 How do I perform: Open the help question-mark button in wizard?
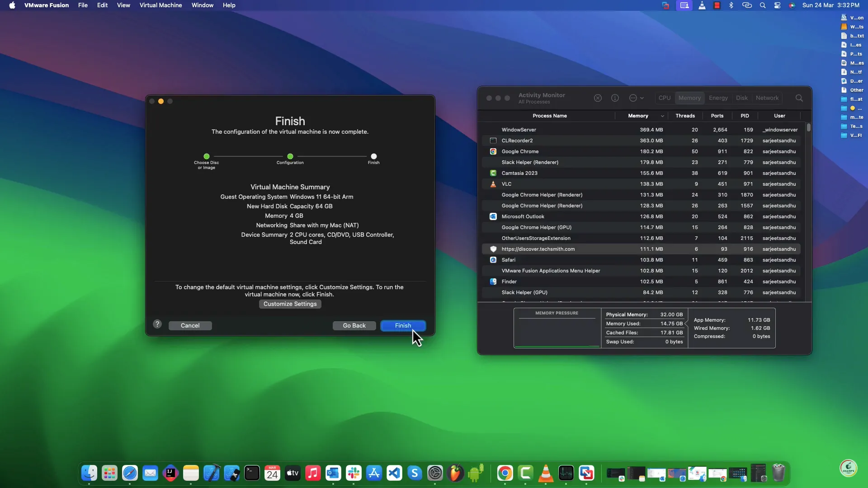click(x=157, y=324)
